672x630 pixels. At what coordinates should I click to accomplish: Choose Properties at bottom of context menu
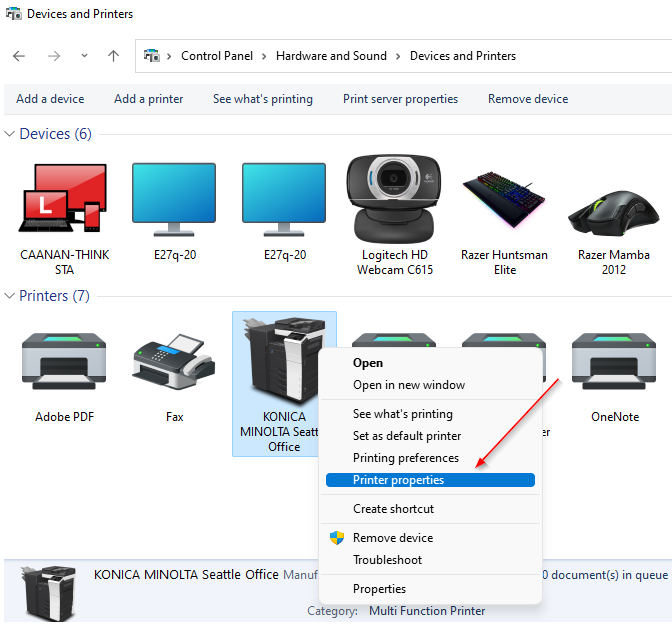pyautogui.click(x=430, y=589)
